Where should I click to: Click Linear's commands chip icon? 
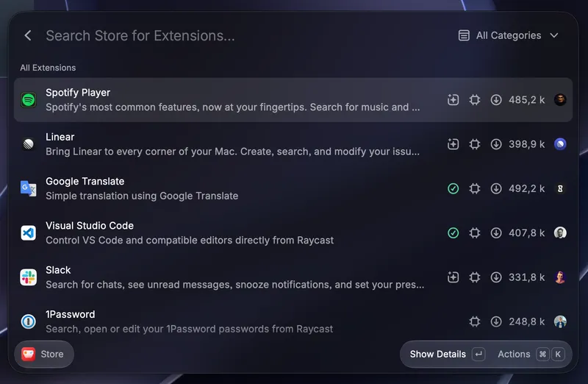[x=475, y=144]
